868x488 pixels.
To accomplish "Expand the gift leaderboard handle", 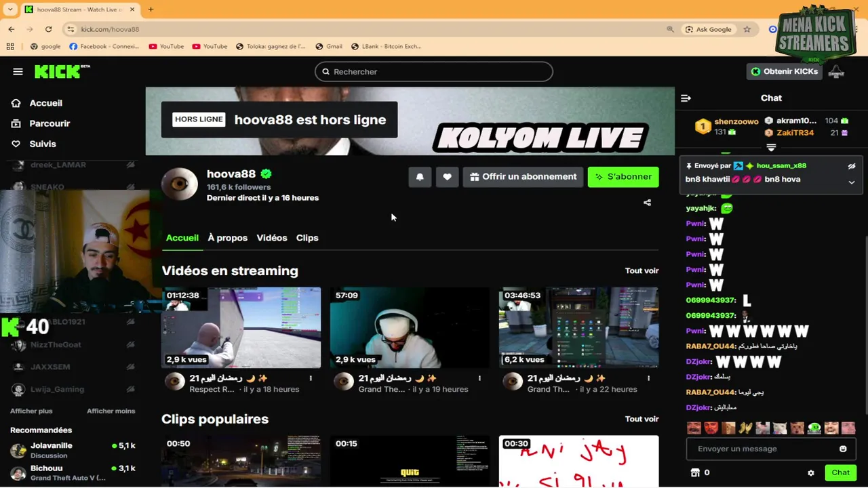I will coord(771,147).
